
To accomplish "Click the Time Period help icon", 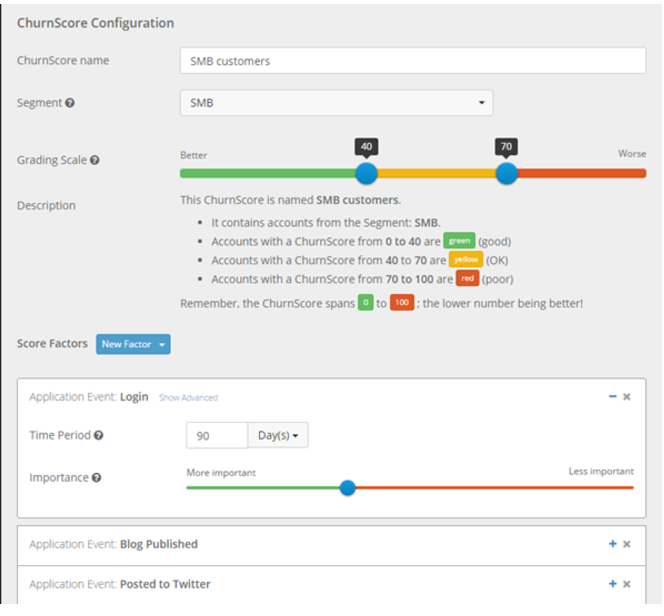I will (98, 436).
